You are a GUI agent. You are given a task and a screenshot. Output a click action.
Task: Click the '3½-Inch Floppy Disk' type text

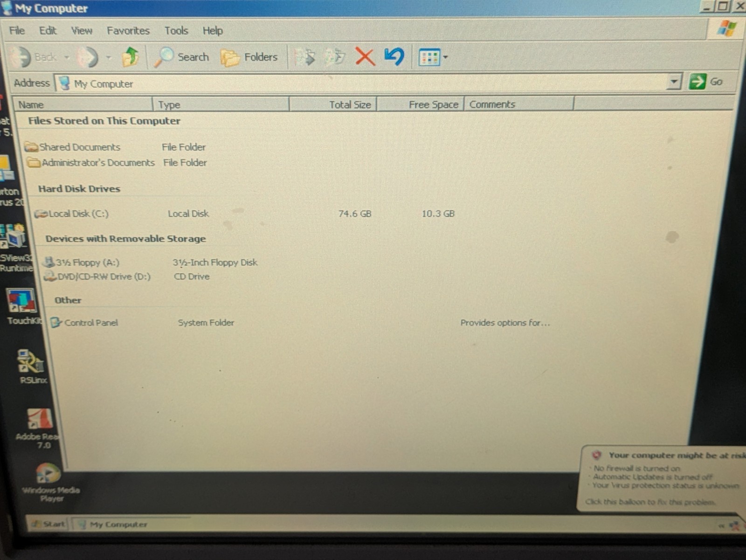click(215, 263)
